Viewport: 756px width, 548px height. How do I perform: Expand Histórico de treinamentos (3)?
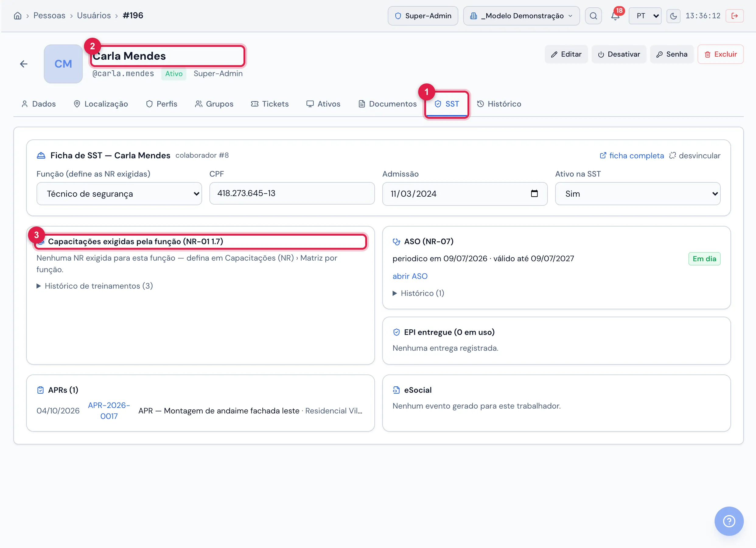95,286
